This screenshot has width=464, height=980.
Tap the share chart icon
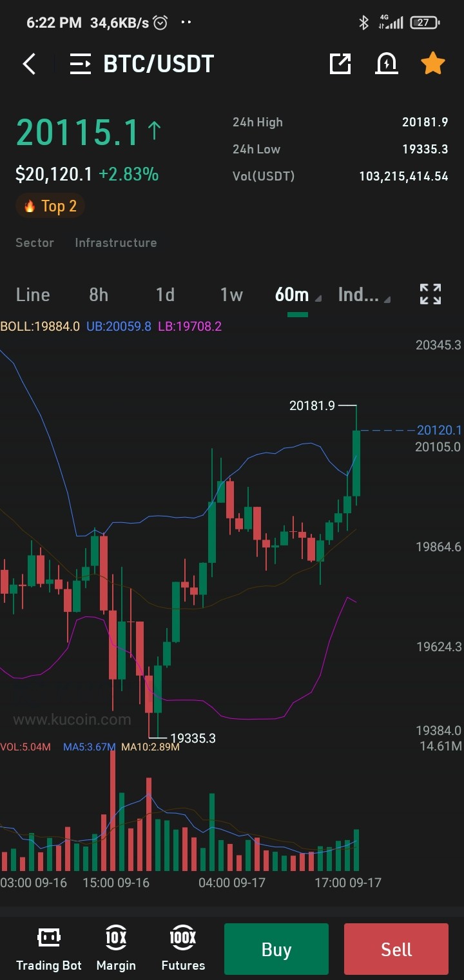(340, 63)
